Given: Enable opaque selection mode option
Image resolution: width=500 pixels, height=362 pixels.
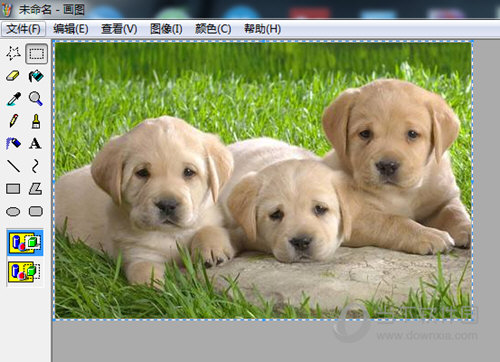Looking at the screenshot, I should [25, 242].
